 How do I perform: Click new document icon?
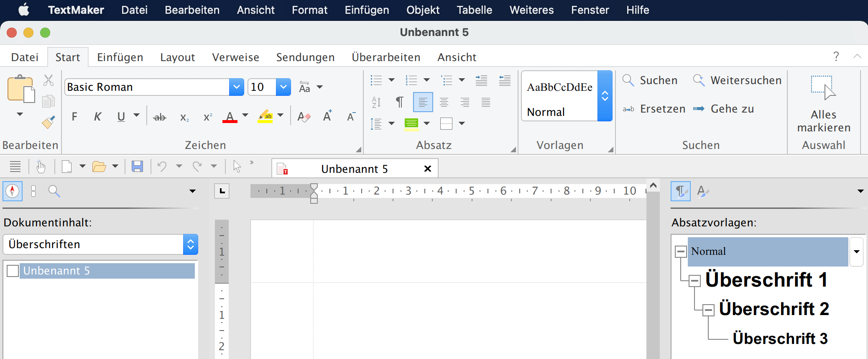66,167
